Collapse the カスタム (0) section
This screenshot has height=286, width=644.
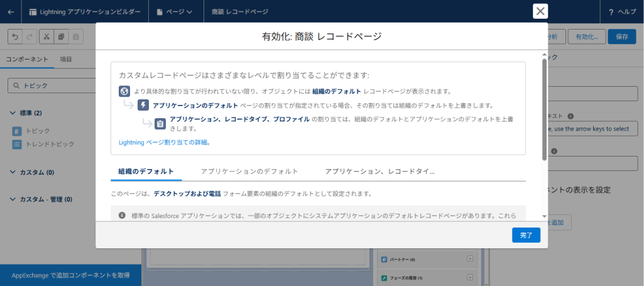pyautogui.click(x=12, y=172)
